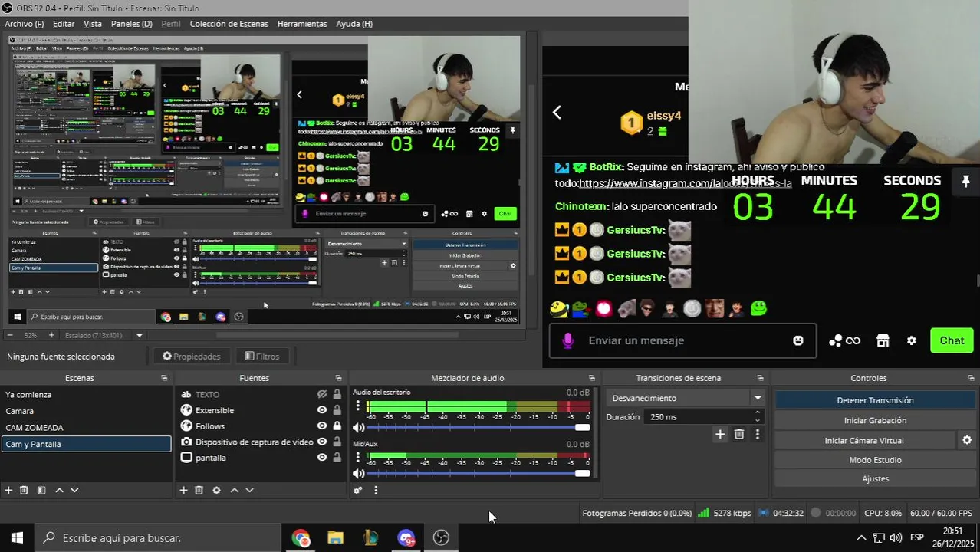Move the source down in Fuentes list
This screenshot has height=552, width=980.
tap(249, 490)
